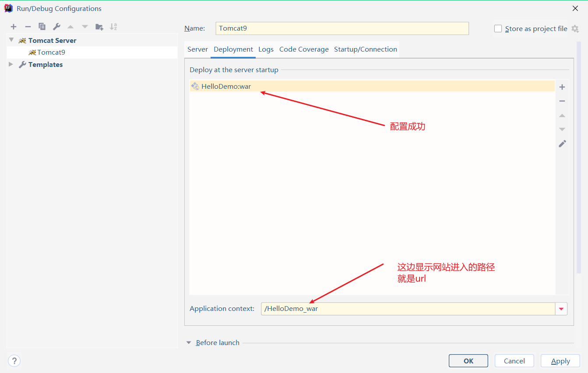Add deployment artifact with plus icon
Viewport: 588px width, 373px height.
tap(562, 87)
